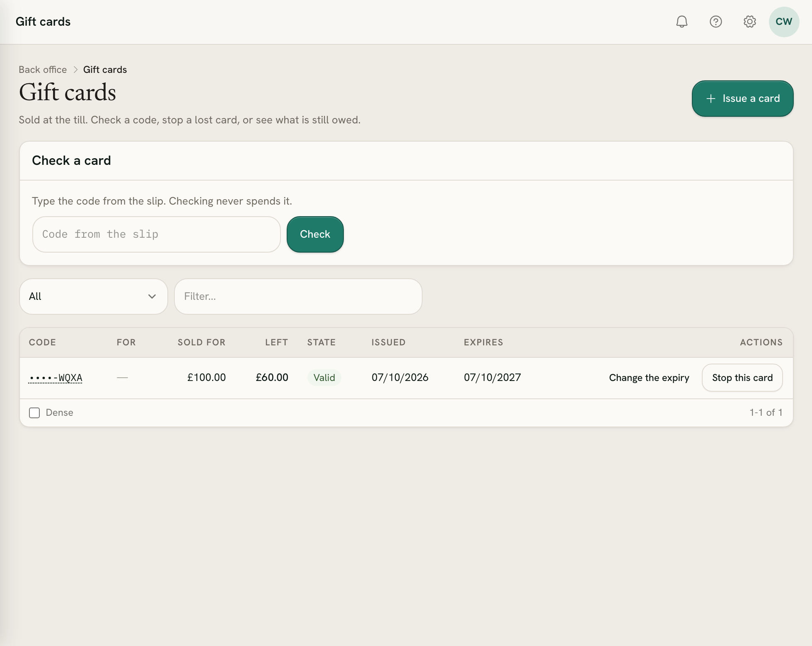Focus the Code from the slip field
Screen dimensions: 812x646
click(x=157, y=234)
